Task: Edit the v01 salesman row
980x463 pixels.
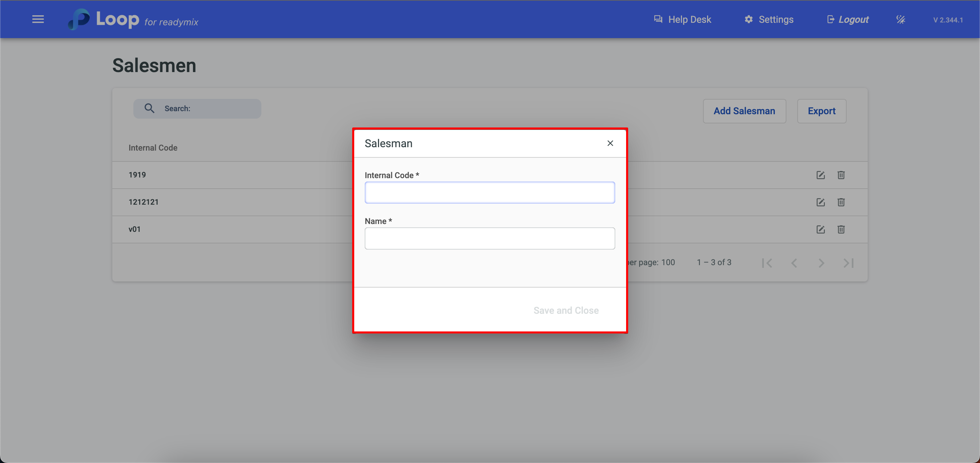Action: pyautogui.click(x=820, y=229)
